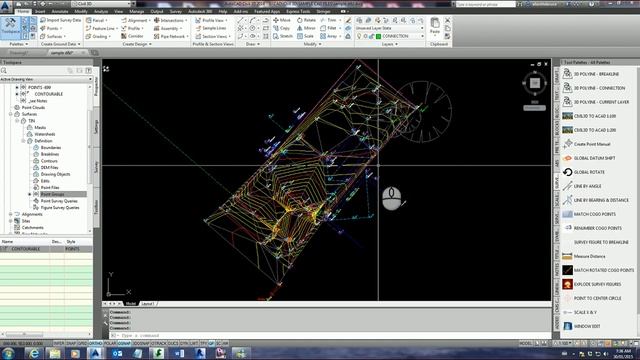Open the Survey ribbon tab
Screen dimensions: 640x360
click(176, 11)
